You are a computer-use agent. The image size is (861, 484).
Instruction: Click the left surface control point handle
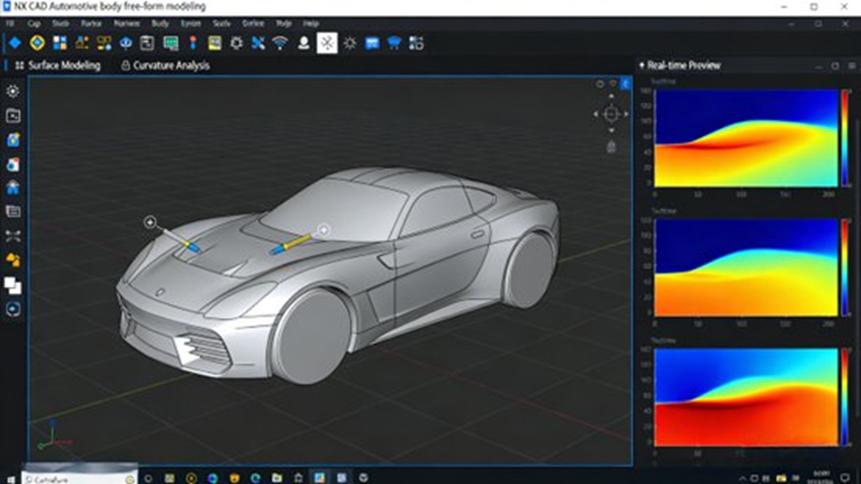150,222
